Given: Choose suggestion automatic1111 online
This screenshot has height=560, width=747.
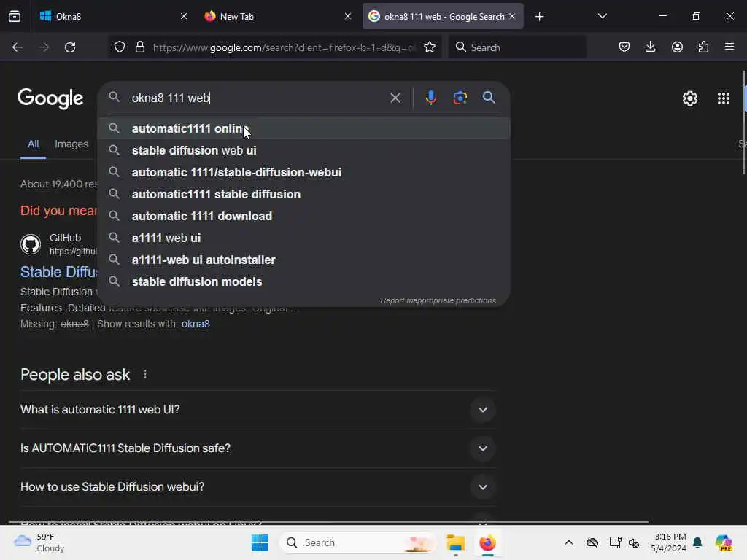Looking at the screenshot, I should pyautogui.click(x=304, y=128).
